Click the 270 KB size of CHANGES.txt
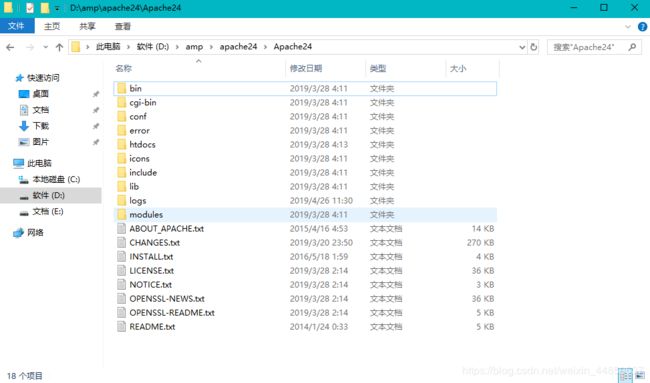The image size is (650, 383). point(480,242)
